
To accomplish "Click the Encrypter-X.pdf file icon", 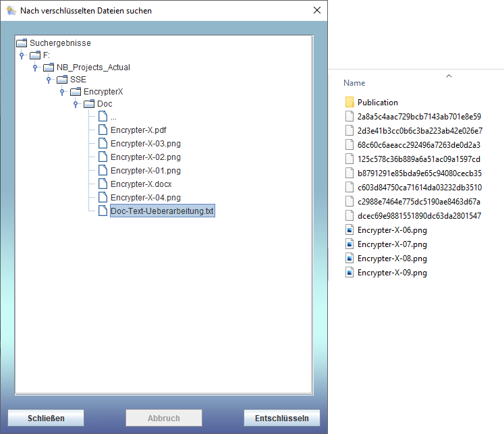I will pyautogui.click(x=102, y=128).
